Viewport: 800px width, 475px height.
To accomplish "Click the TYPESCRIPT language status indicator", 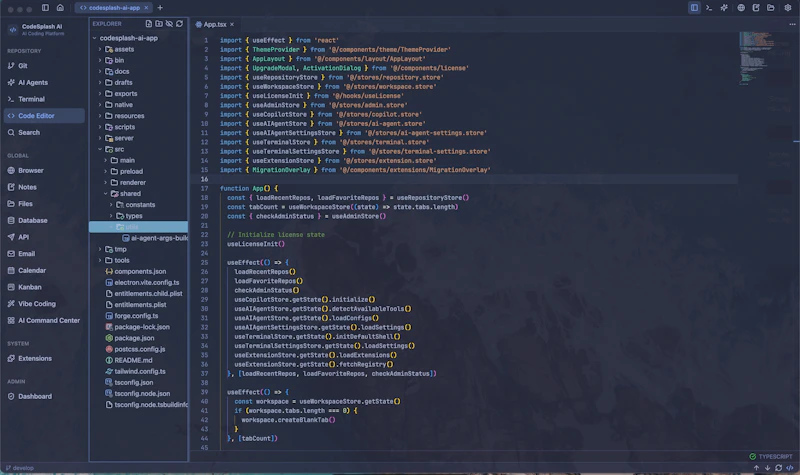I will point(770,457).
